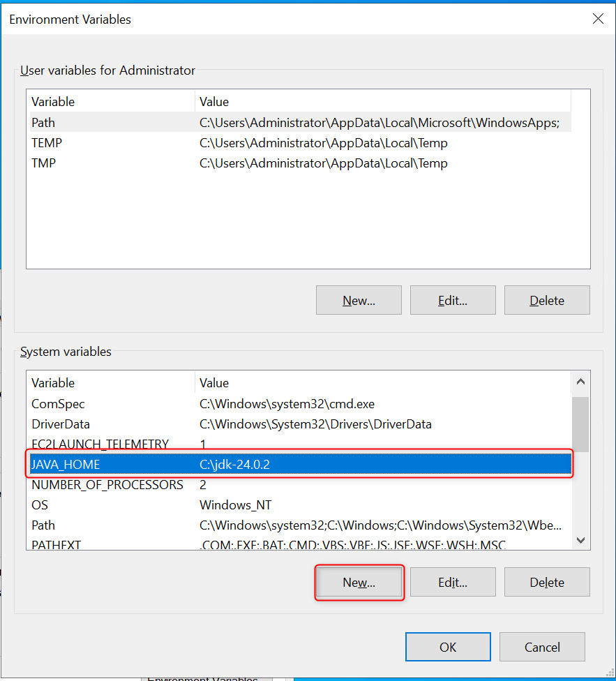
Task: Click the DriverData path value cell
Action: pos(315,424)
